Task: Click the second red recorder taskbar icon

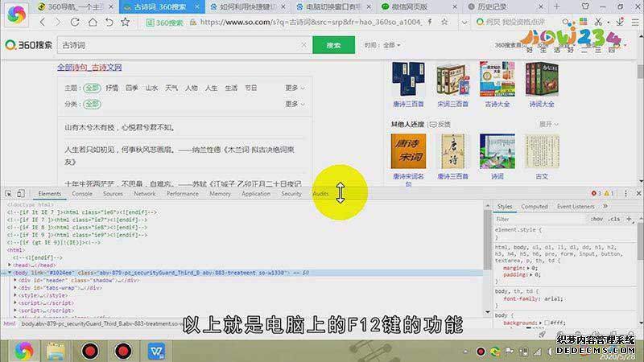Action: 123,352
